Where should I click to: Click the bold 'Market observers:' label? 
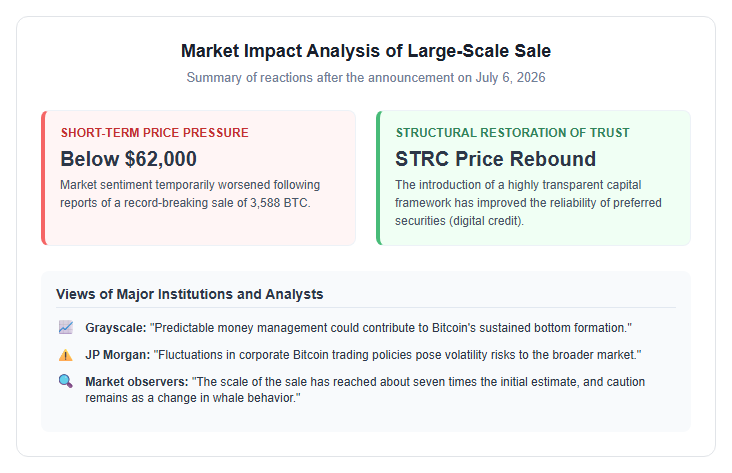tap(137, 382)
